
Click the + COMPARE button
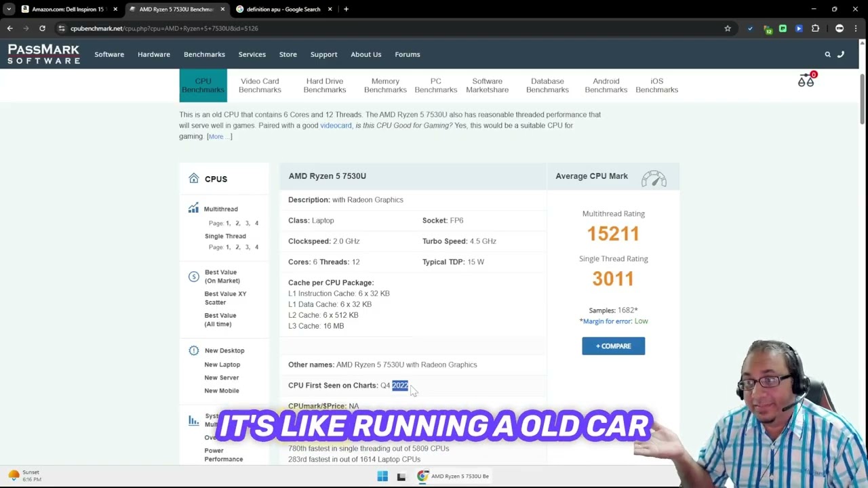[613, 346]
